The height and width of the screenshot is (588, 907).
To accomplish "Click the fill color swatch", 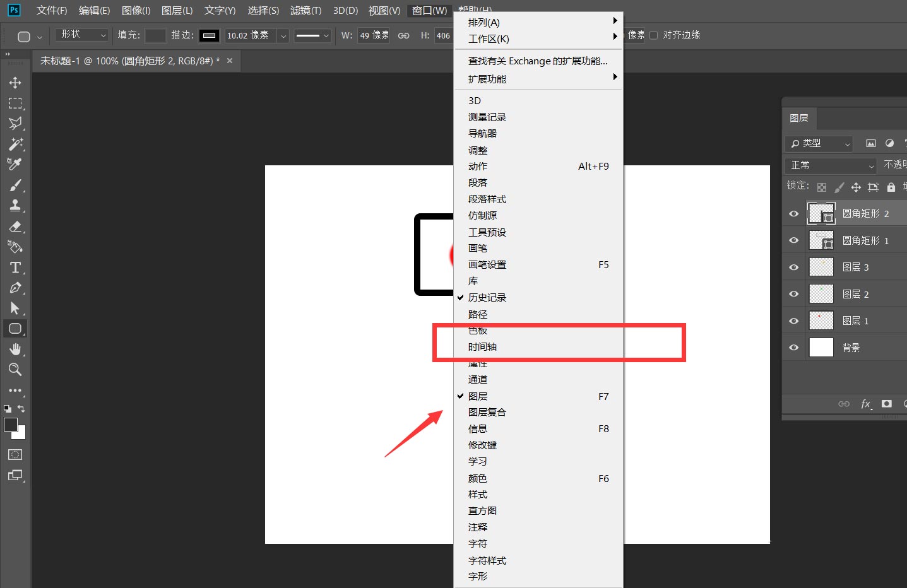I will coord(155,35).
